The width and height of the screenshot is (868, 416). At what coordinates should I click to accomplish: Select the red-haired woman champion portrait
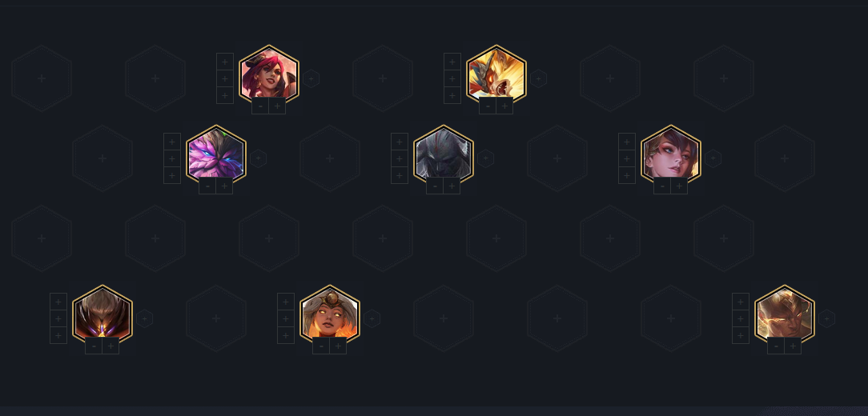pyautogui.click(x=269, y=74)
